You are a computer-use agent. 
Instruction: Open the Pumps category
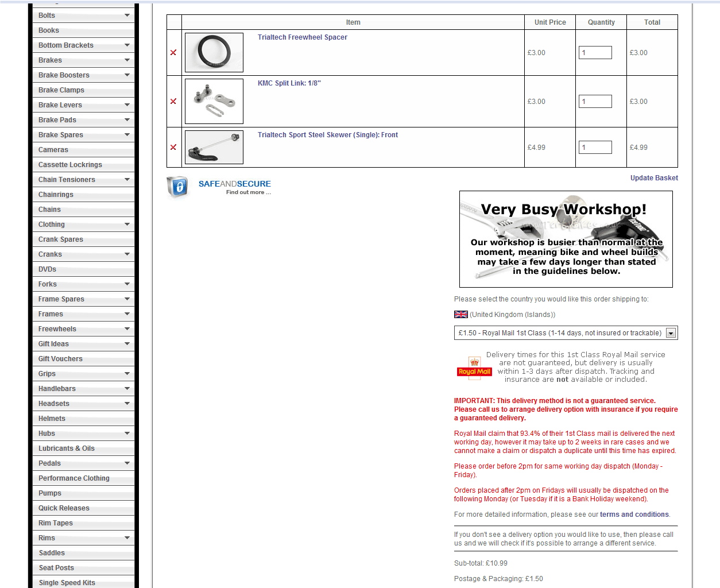84,493
